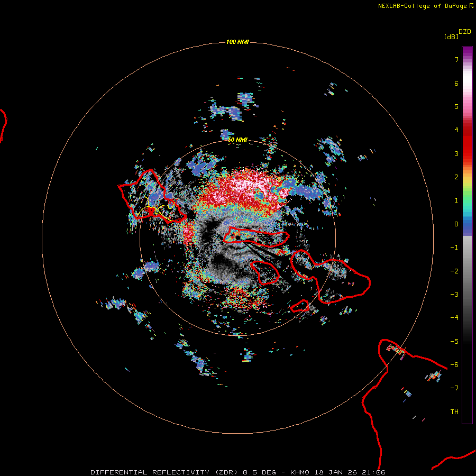The height and width of the screenshot is (476, 476).
Task: Click the 2 value on the color scale
Action: [x=456, y=177]
